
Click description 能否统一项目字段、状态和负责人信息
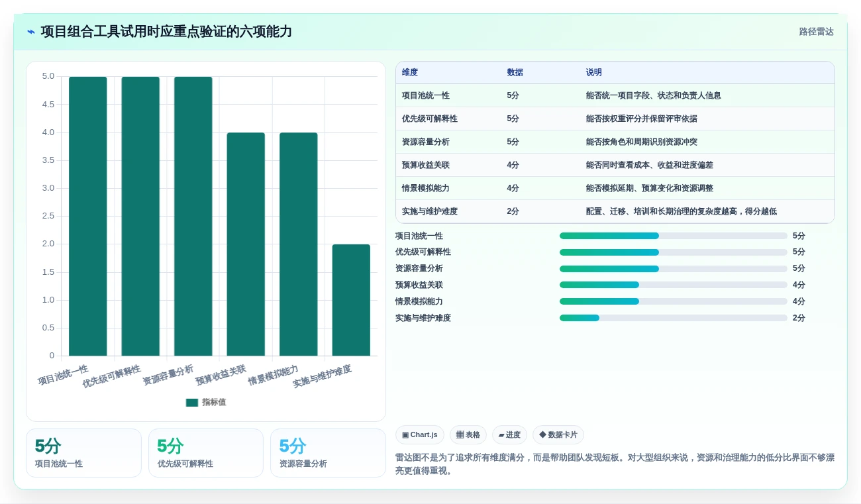point(654,95)
